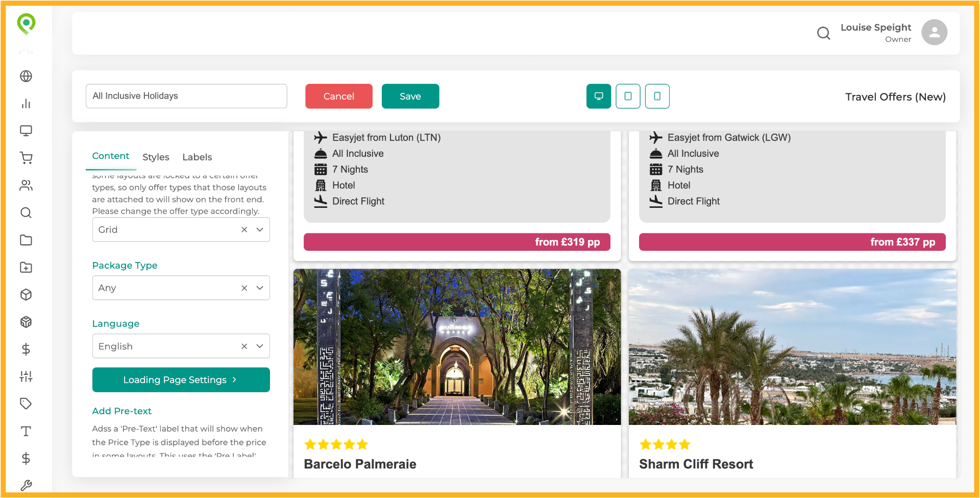The height and width of the screenshot is (498, 980).
Task: Enable the desktop preview mode
Action: point(598,96)
